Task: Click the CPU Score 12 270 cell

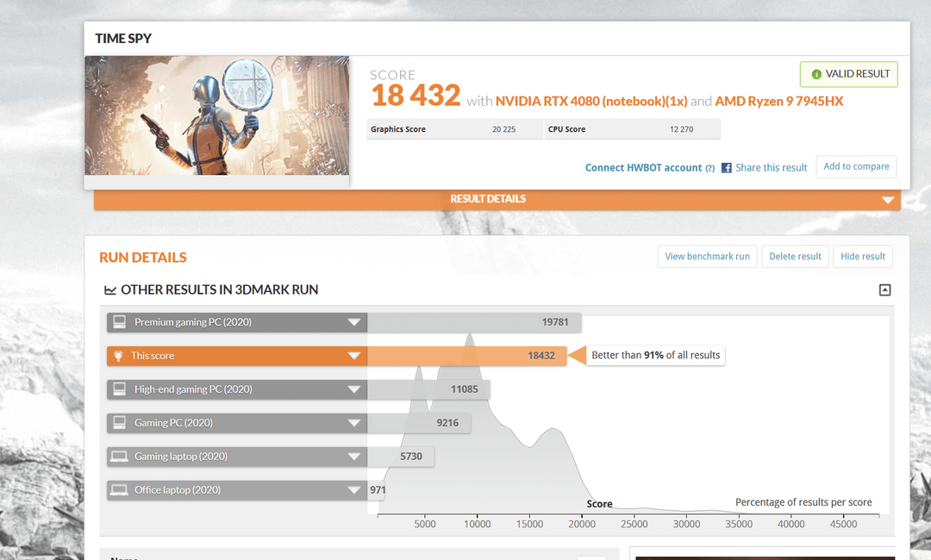Action: [633, 129]
